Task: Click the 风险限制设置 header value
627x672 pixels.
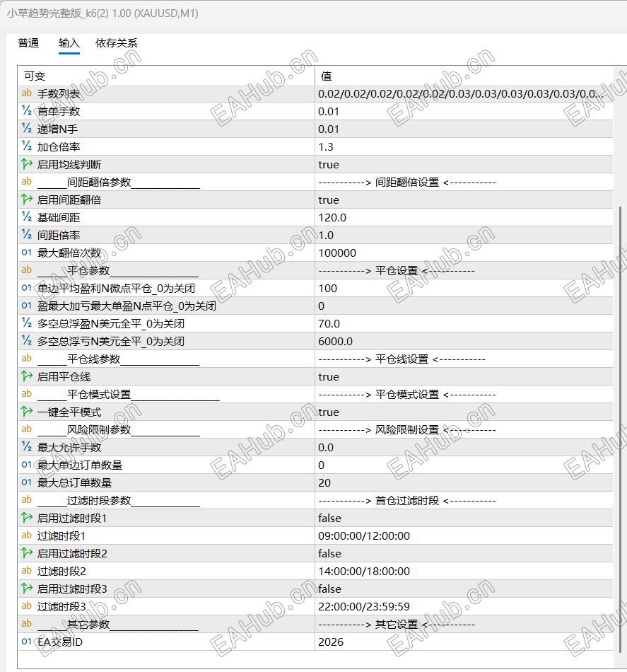Action: 407,430
